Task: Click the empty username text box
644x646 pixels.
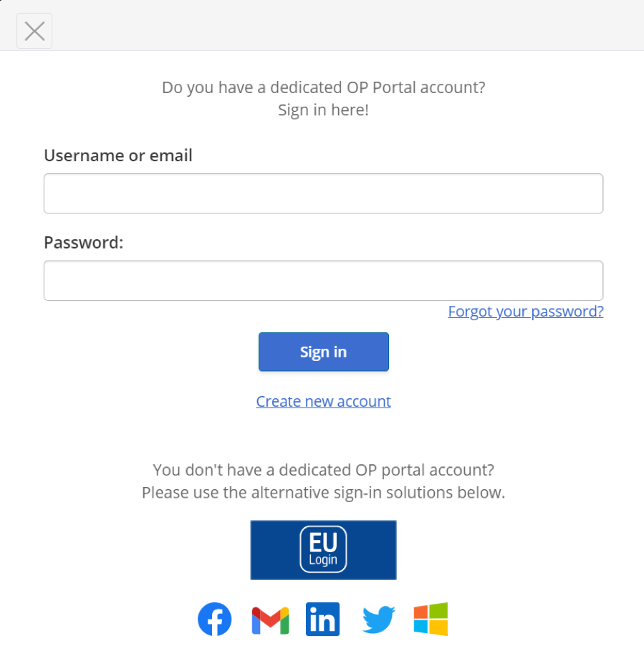Action: [x=323, y=193]
